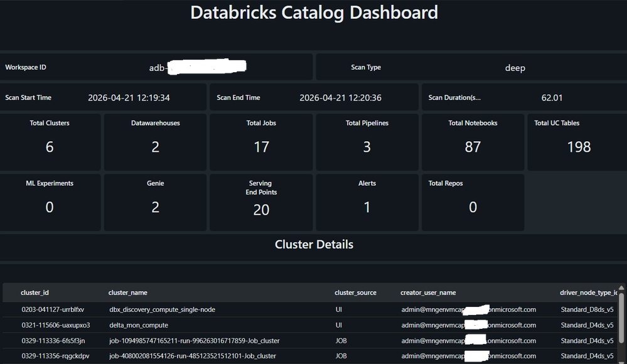Screen dimensions: 627x364
Task: Click the Databricks Catalog Dashboard title
Action: 314,13
